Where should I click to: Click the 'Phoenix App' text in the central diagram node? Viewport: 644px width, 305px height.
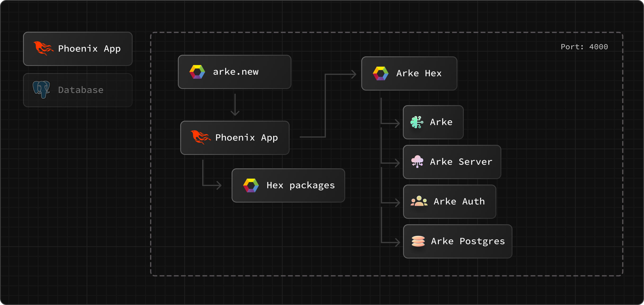[x=246, y=138]
